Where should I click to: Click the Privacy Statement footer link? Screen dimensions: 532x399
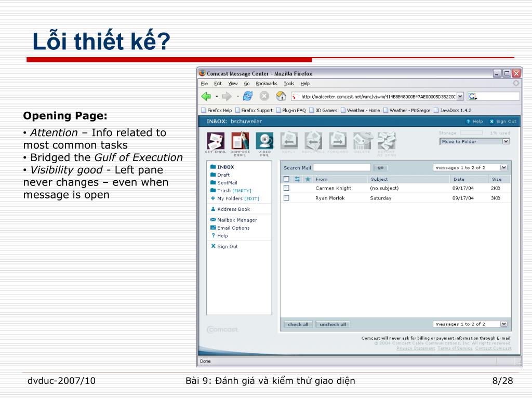pos(416,349)
